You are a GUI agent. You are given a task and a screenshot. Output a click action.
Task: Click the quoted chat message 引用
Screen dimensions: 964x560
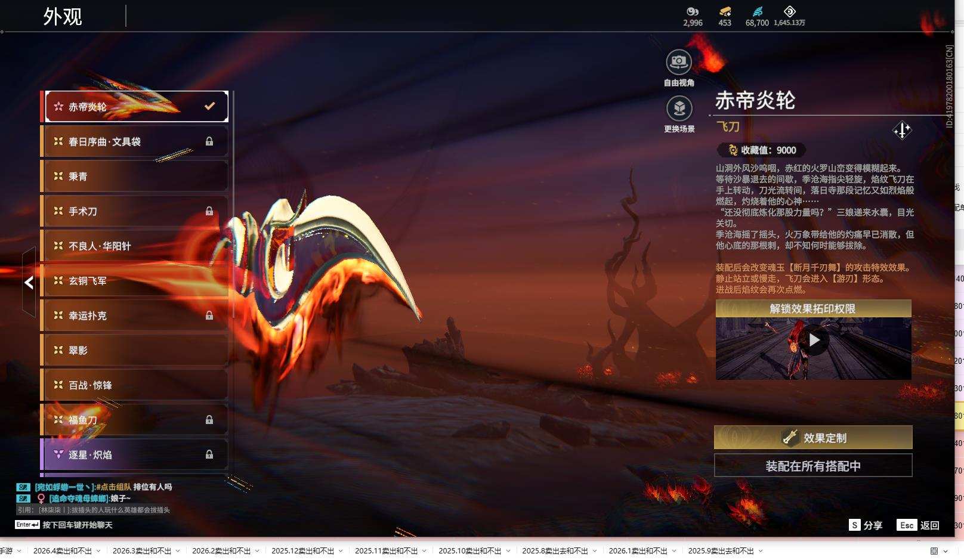[94, 511]
